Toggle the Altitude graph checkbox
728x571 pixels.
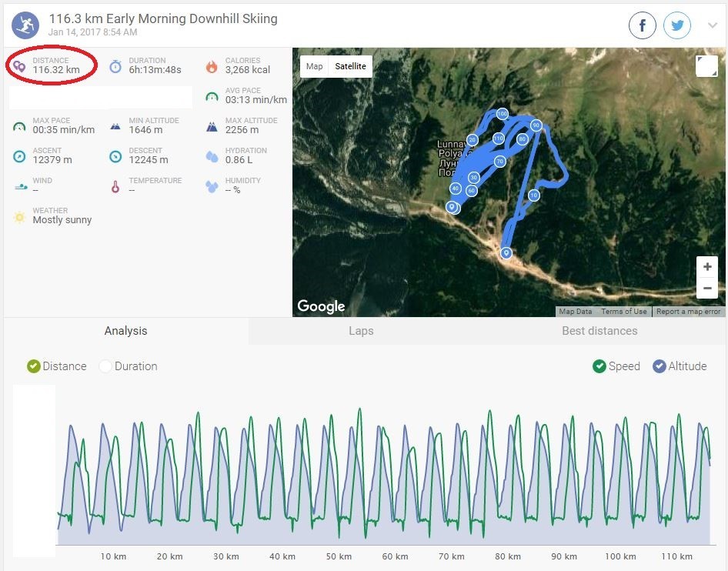tap(660, 366)
